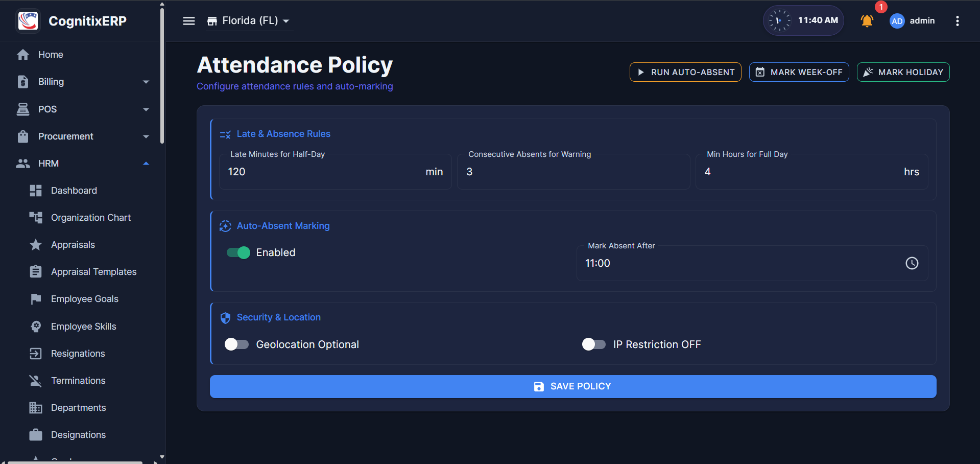Click the Appraisals label
Image resolution: width=980 pixels, height=464 pixels.
point(73,245)
